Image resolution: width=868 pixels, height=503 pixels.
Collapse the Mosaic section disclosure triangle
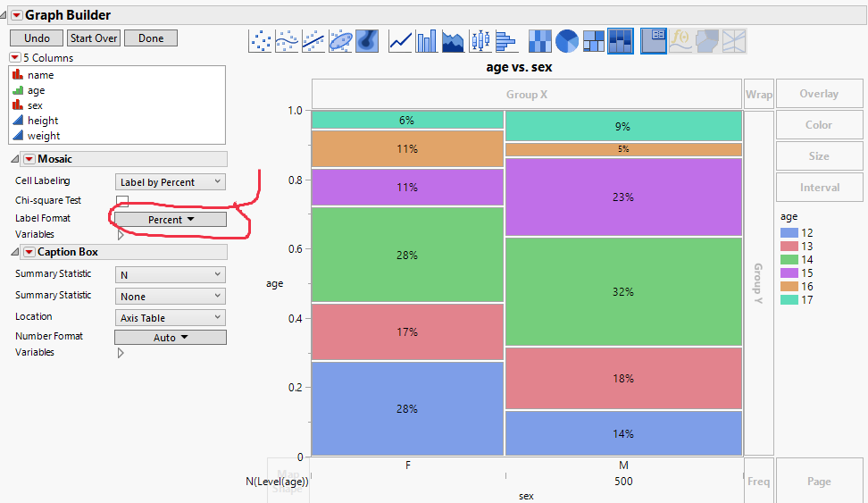point(15,160)
